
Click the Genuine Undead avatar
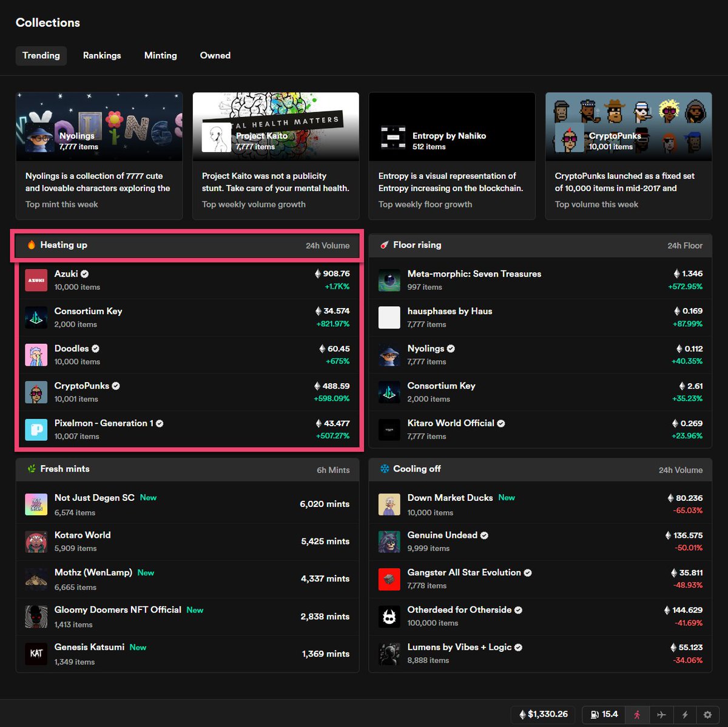coord(389,541)
